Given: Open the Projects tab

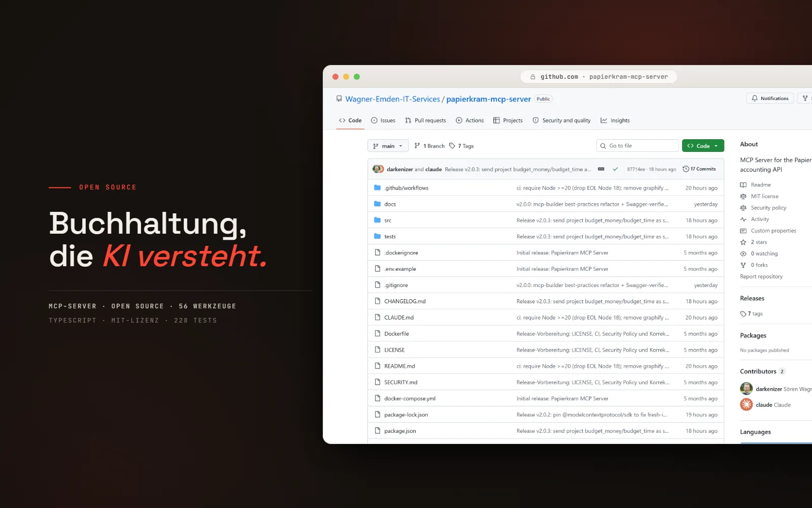Looking at the screenshot, I should pyautogui.click(x=508, y=120).
